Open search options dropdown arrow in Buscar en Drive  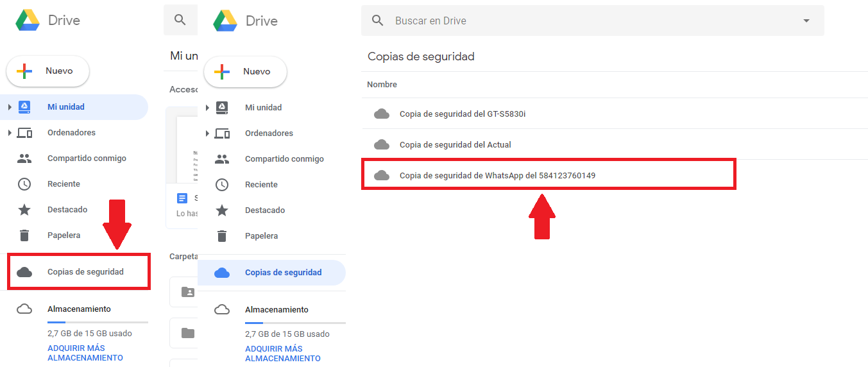click(x=806, y=21)
